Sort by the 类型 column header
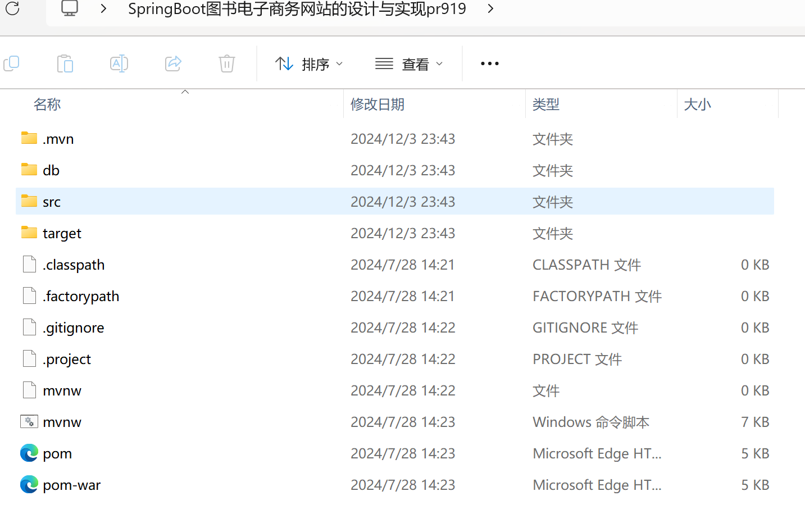The image size is (805, 532). (x=546, y=104)
